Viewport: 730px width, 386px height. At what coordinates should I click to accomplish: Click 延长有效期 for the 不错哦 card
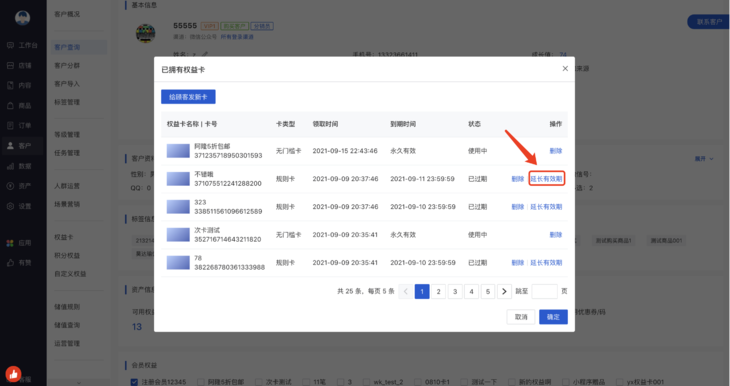click(x=547, y=179)
